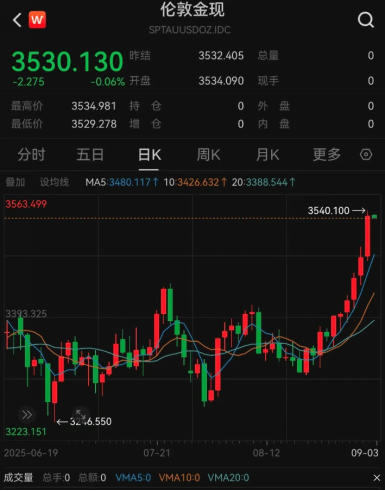Tap the price change -2.275
This screenshot has width=385, height=491.
(28, 82)
